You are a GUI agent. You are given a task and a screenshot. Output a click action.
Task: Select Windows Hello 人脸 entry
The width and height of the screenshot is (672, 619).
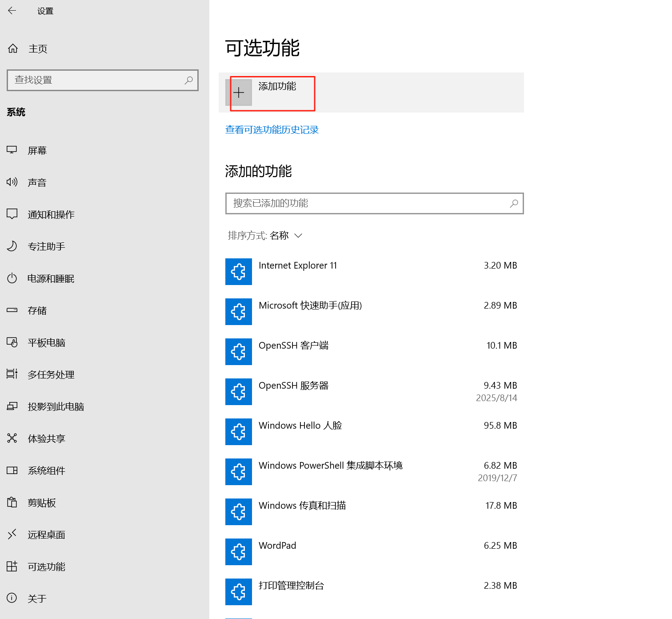(300, 426)
